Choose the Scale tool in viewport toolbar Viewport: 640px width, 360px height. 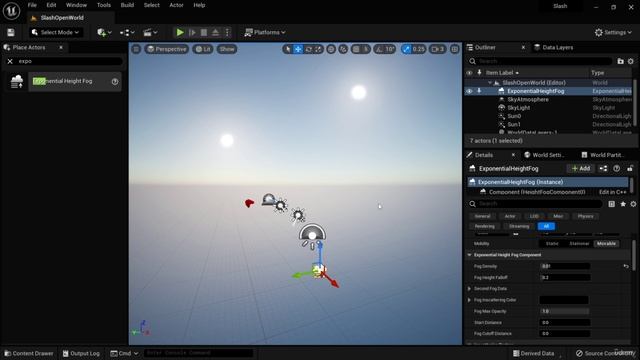tap(318, 49)
